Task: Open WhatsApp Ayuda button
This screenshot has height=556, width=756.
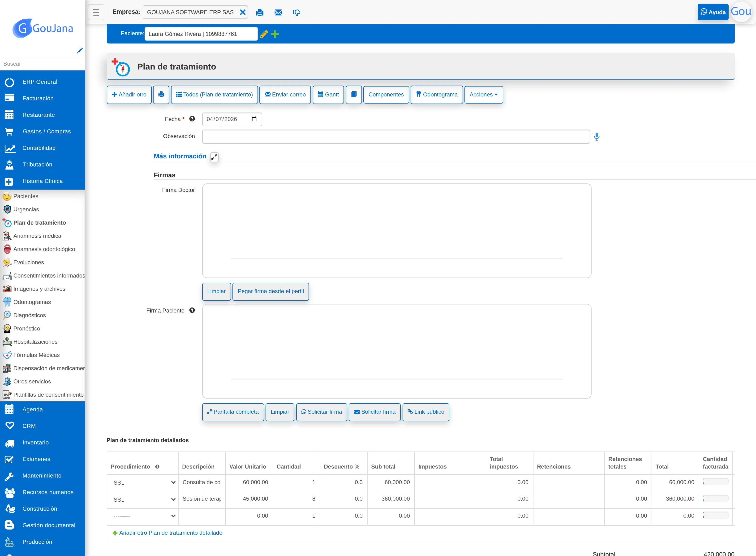Action: [713, 12]
